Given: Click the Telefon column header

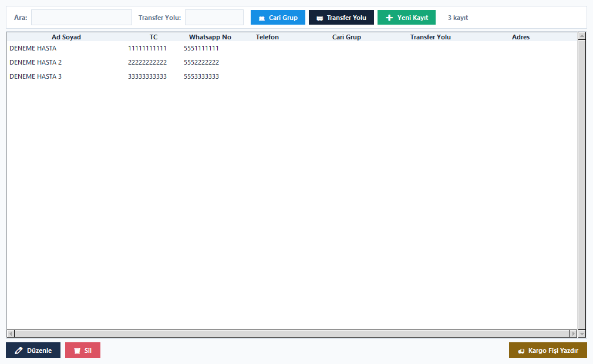Looking at the screenshot, I should pyautogui.click(x=267, y=37).
